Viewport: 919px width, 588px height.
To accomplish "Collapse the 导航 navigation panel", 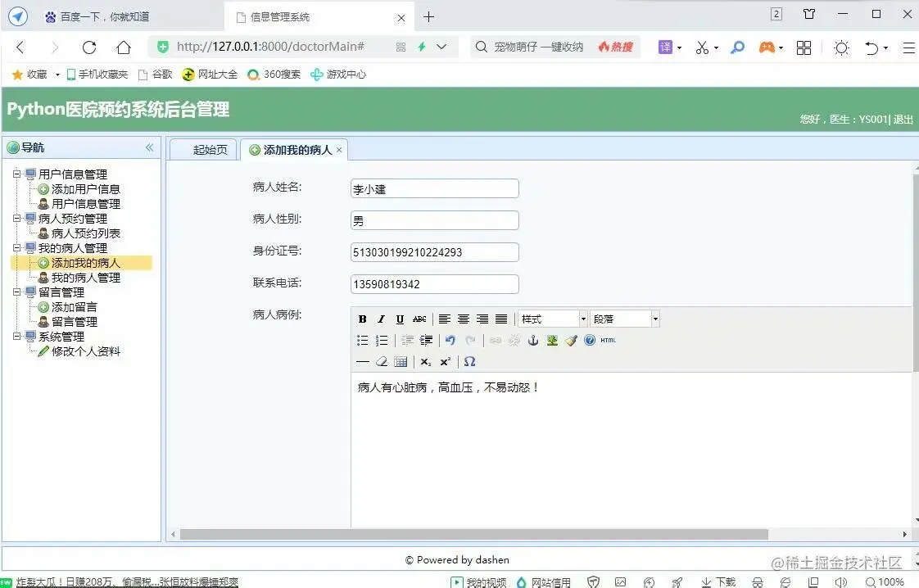I will [149, 147].
